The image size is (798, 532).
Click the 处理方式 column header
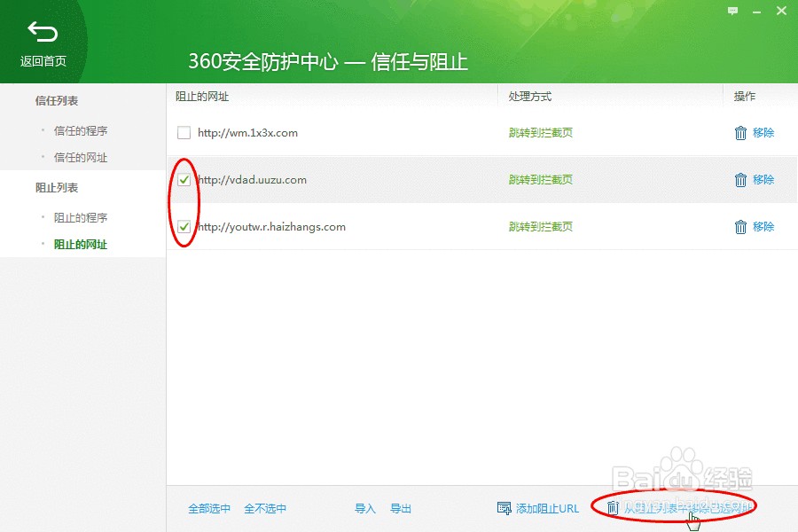(530, 97)
